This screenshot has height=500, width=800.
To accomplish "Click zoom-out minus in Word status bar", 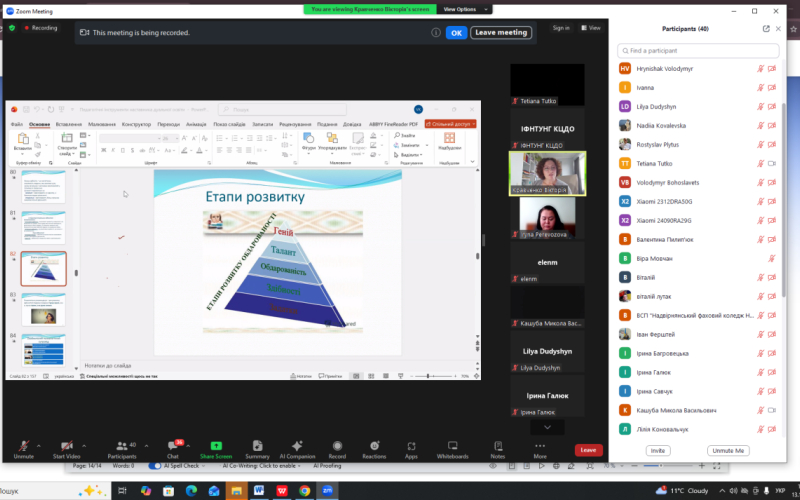I will click(x=634, y=466).
